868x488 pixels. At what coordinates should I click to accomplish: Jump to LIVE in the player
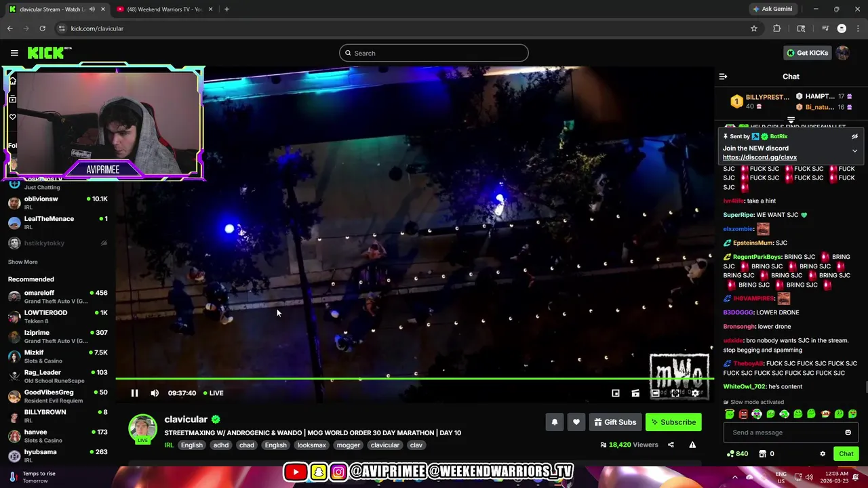click(x=213, y=393)
